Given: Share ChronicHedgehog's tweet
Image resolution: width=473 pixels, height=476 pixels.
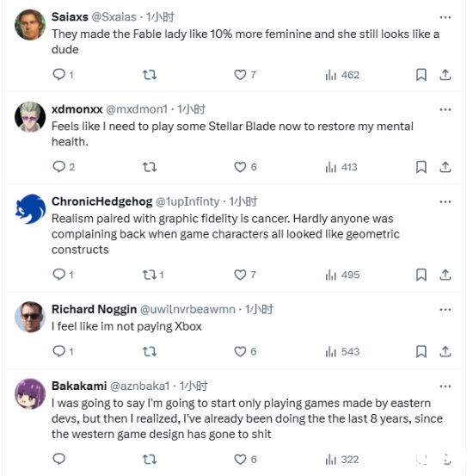Looking at the screenshot, I should point(445,275).
